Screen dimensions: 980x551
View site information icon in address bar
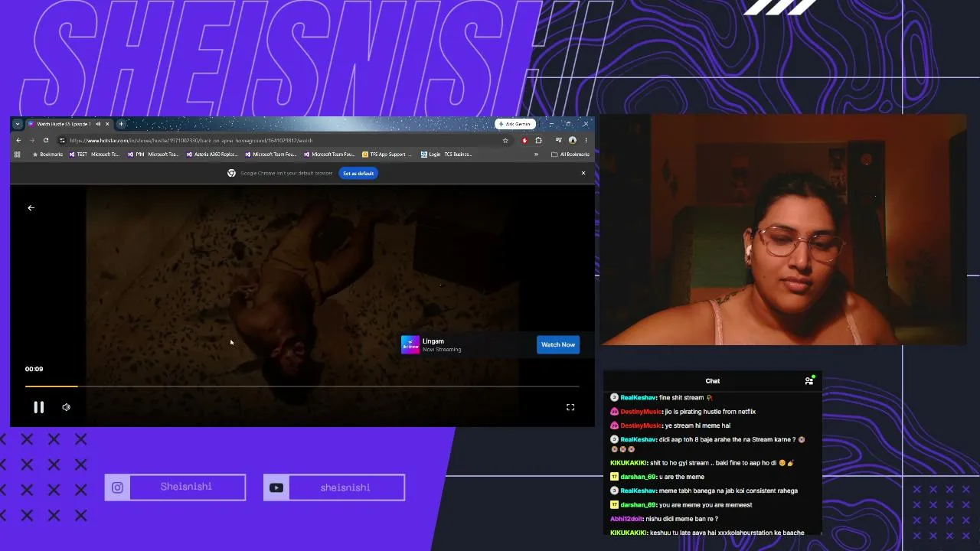click(62, 140)
